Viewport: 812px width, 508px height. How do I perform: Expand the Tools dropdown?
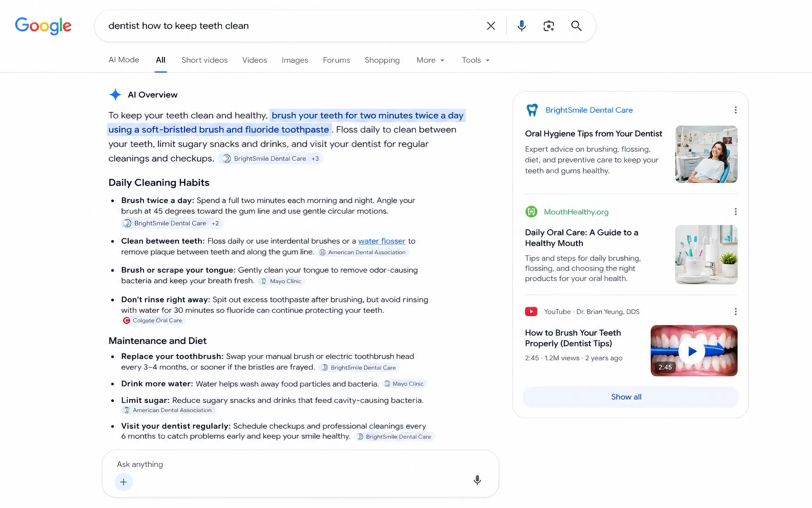pyautogui.click(x=476, y=60)
